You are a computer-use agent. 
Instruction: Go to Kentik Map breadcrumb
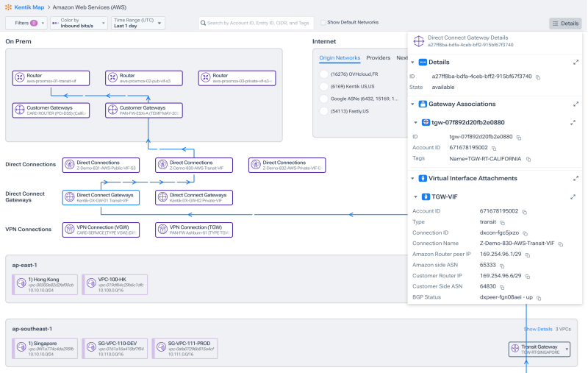[x=29, y=7]
